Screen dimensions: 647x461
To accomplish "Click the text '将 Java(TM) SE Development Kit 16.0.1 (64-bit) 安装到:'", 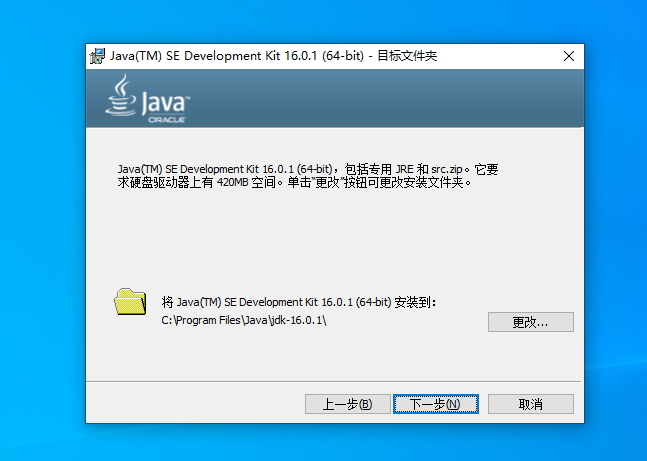I will 299,302.
